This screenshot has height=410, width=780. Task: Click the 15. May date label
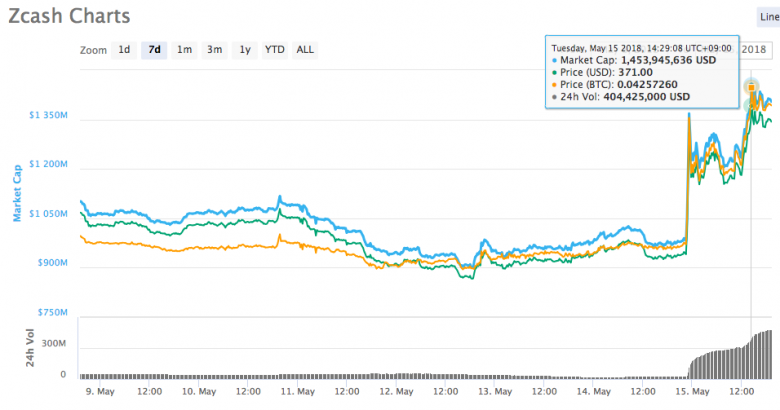click(x=692, y=392)
